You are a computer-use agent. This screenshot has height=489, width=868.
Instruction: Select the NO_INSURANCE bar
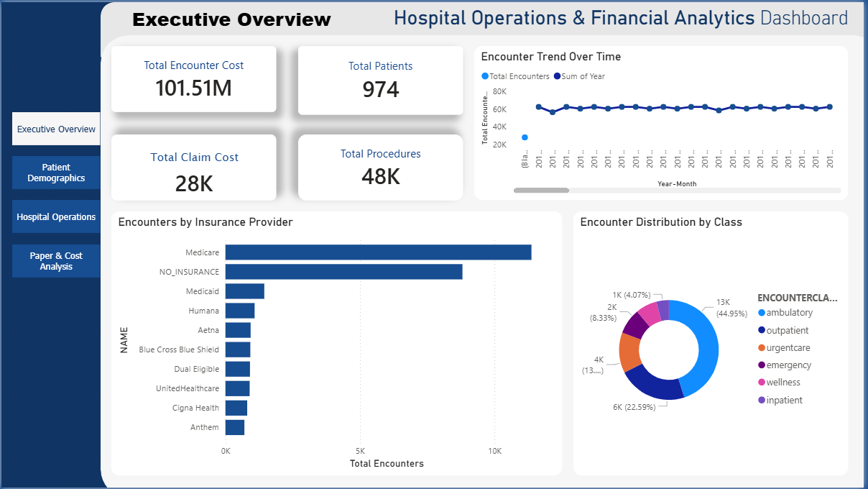point(343,272)
